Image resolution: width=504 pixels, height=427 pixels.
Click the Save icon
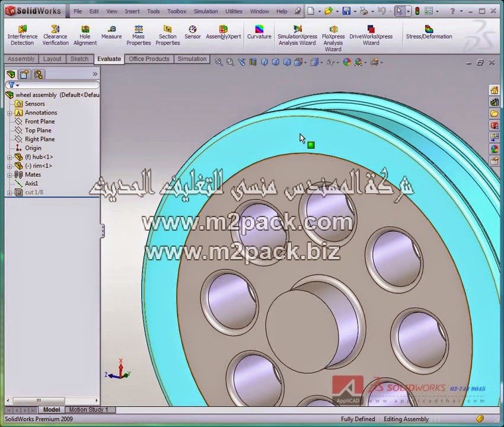tap(346, 11)
